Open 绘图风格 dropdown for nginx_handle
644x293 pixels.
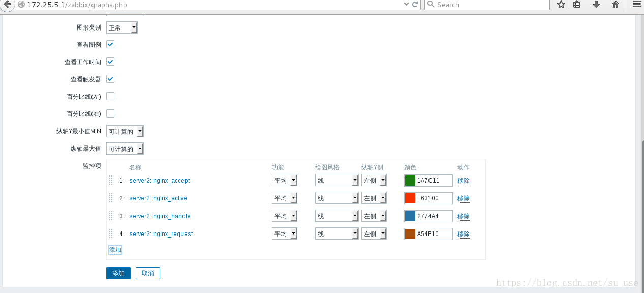(337, 216)
